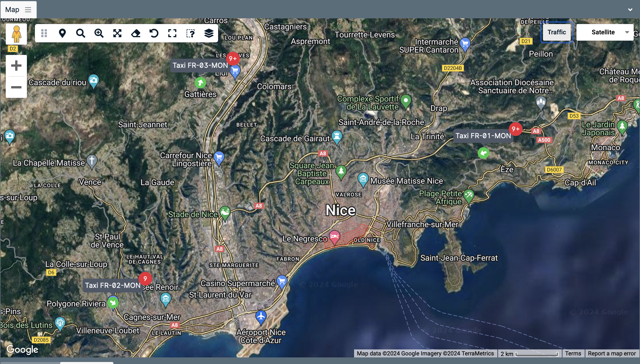The height and width of the screenshot is (364, 640).
Task: Select the Taxi FR-02-MON label
Action: (112, 286)
